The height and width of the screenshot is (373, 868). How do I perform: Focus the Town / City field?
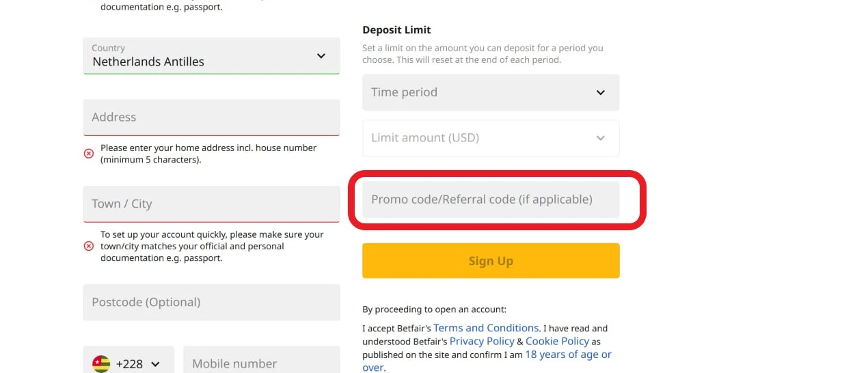click(x=211, y=204)
